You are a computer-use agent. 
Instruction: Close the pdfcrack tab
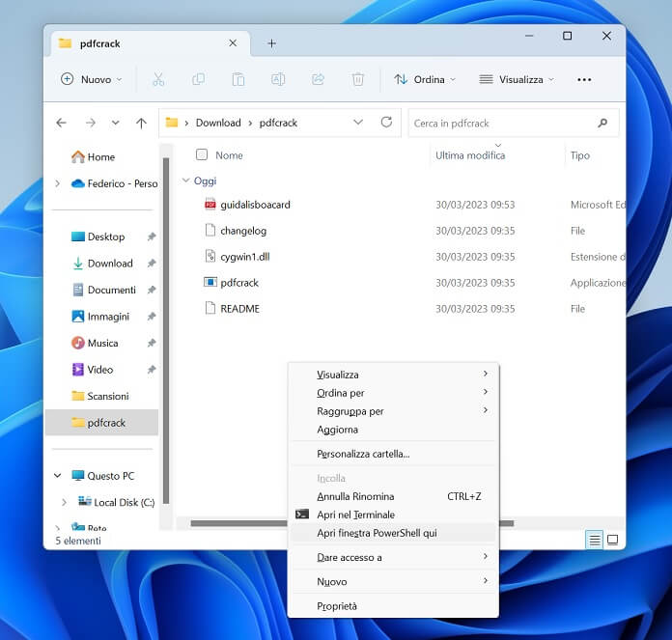pyautogui.click(x=233, y=43)
